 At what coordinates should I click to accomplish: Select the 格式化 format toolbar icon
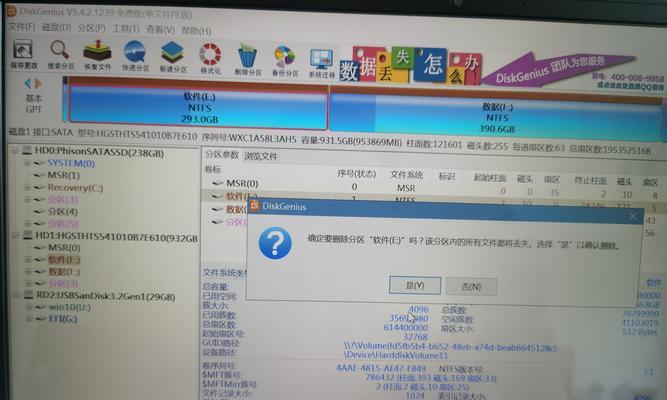(211, 58)
